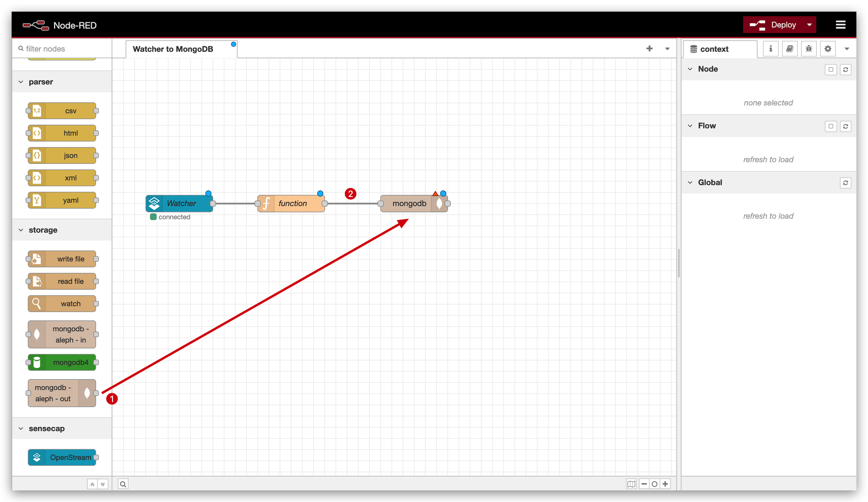Collapse the sensecap palette category
Image resolution: width=868 pixels, height=502 pixels.
pos(62,428)
